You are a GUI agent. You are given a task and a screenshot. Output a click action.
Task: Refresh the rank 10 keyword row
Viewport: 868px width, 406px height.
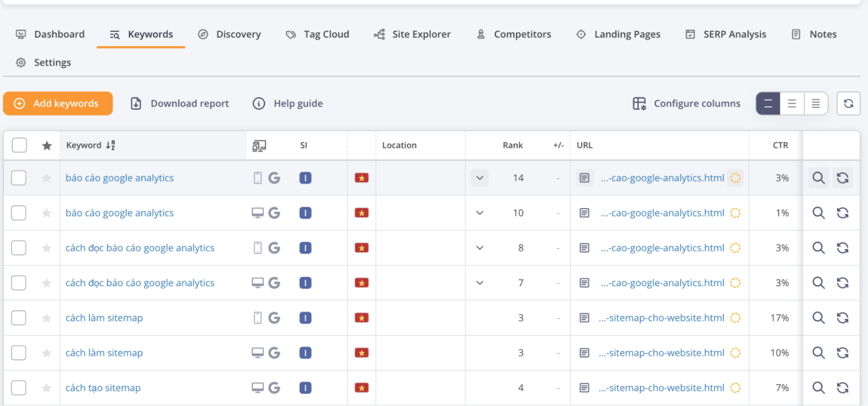(x=843, y=213)
